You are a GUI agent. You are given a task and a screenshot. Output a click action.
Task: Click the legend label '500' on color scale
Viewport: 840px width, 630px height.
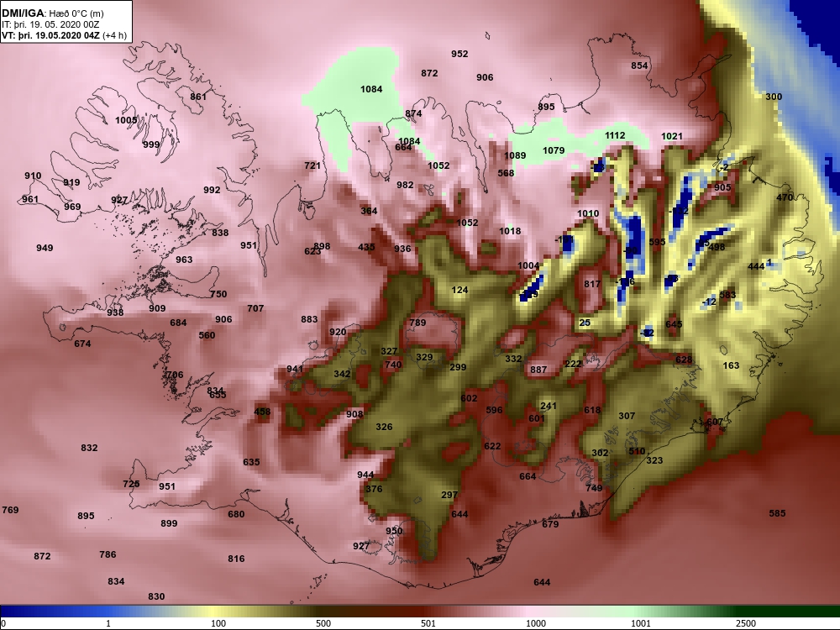(323, 623)
